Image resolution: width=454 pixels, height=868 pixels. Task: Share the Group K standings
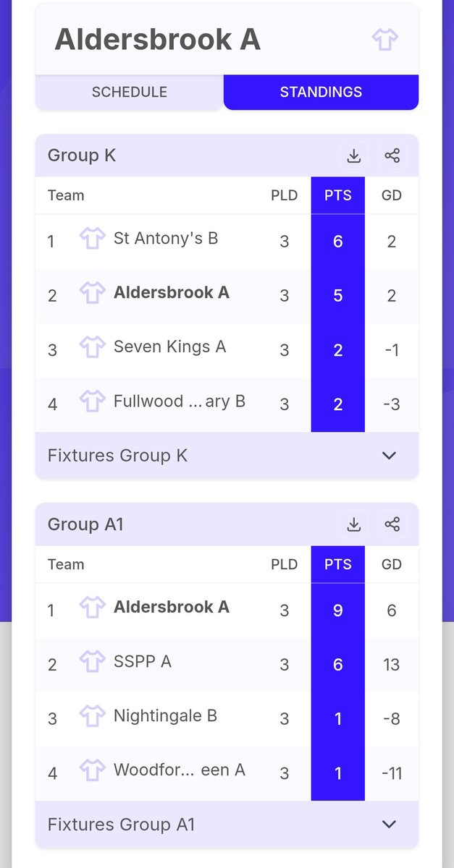tap(392, 156)
